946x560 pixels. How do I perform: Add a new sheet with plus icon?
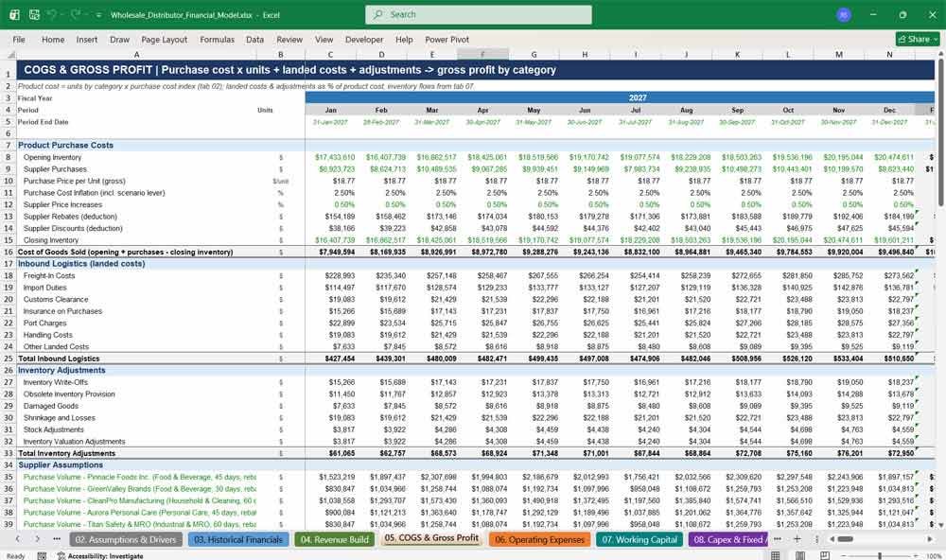tap(797, 539)
